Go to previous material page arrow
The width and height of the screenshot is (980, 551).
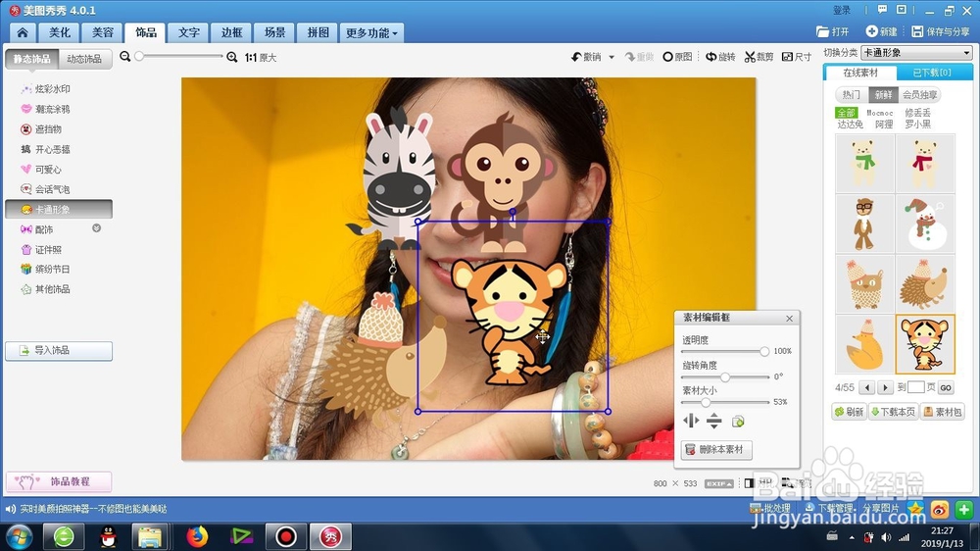click(867, 388)
